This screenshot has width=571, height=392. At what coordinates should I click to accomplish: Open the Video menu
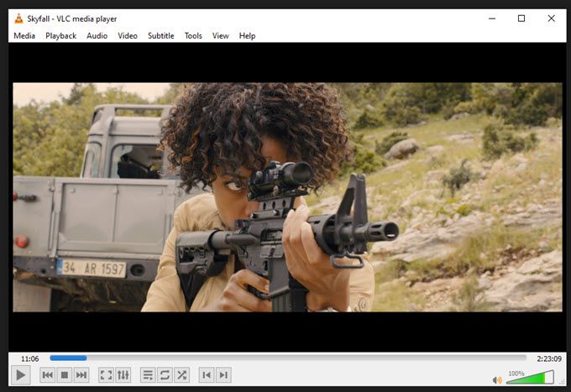[x=128, y=35]
